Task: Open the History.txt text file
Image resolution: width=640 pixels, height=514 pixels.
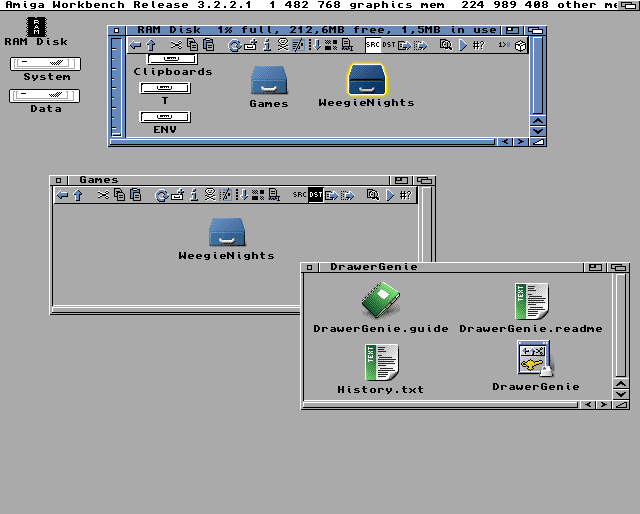Action: pyautogui.click(x=380, y=362)
